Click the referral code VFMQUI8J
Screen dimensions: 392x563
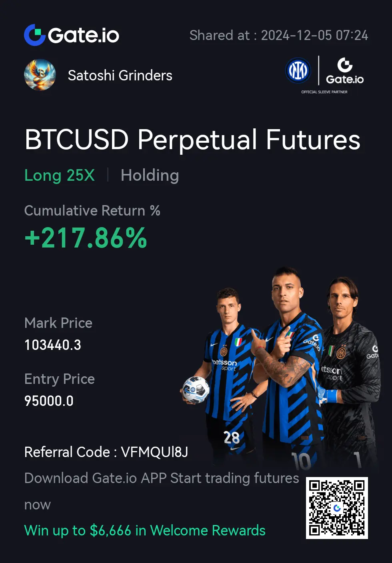tap(154, 452)
